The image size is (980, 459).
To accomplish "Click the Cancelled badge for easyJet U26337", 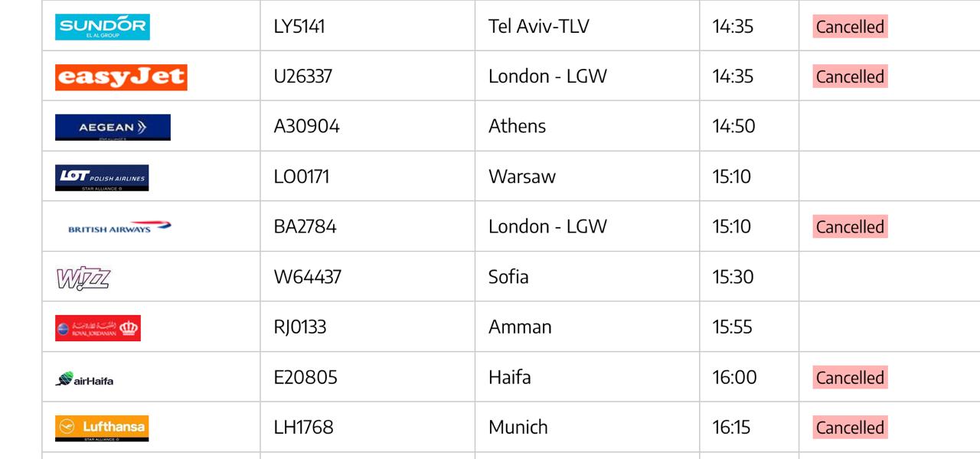I will click(x=850, y=77).
